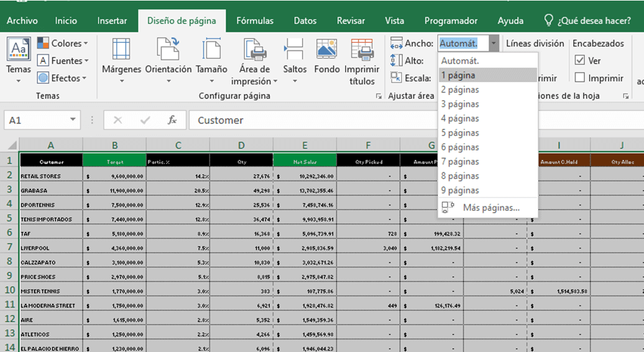Switch to the Datos tab
The image size is (644, 352).
tap(305, 21)
